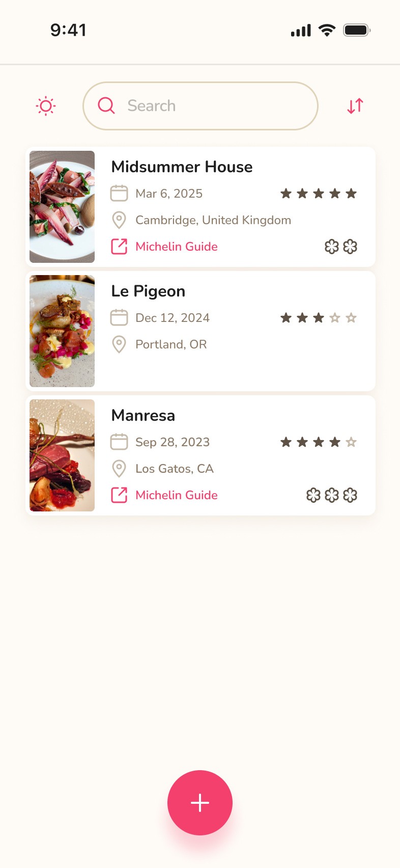Click location pin beside Los Gatos, CA
400x868 pixels.
coord(119,469)
